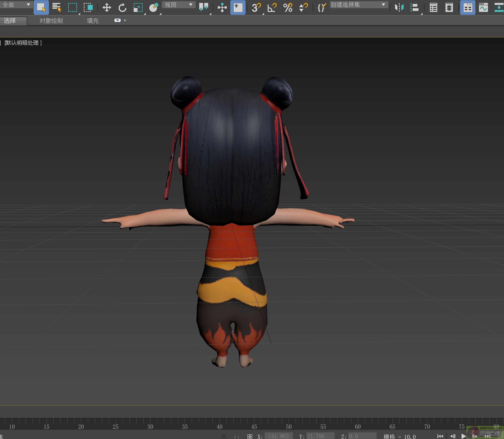Click the Select and Scale tool
This screenshot has height=439, width=504.
coord(138,8)
